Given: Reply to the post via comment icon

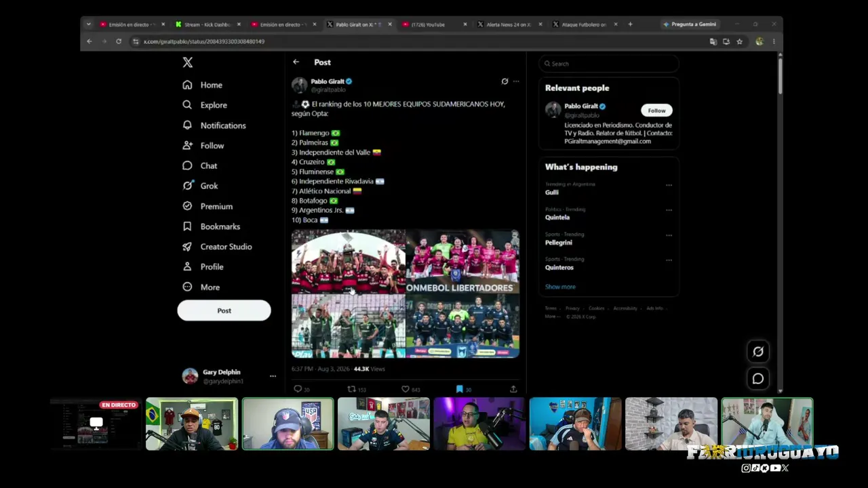Looking at the screenshot, I should 297,389.
